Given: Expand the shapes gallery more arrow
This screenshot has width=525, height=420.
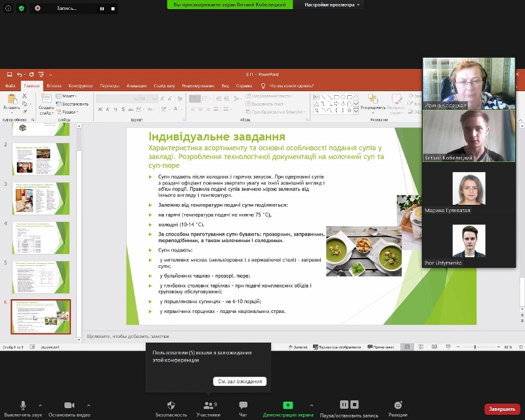Looking at the screenshot, I should click(356, 110).
